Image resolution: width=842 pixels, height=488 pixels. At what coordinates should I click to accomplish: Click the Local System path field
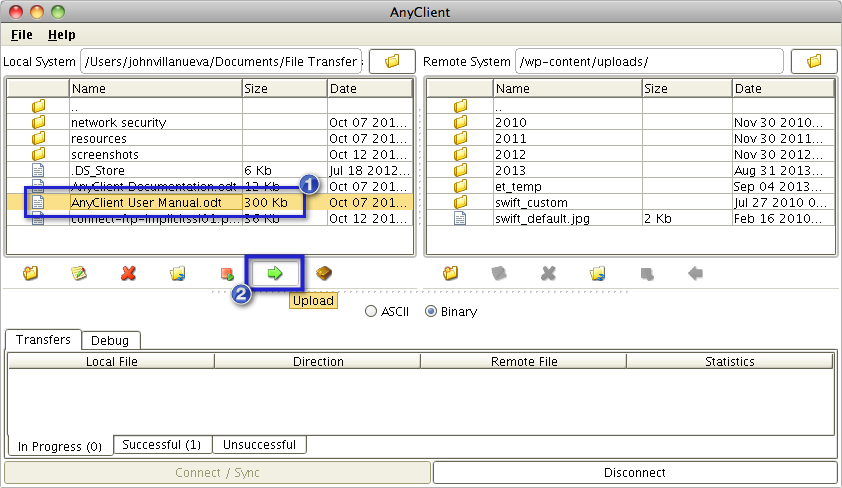click(221, 61)
